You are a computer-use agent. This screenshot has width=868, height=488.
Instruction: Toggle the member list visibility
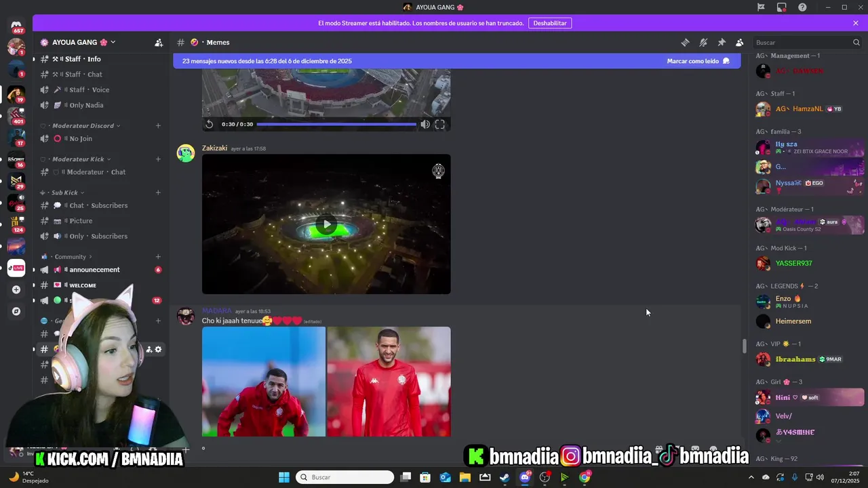click(x=740, y=42)
